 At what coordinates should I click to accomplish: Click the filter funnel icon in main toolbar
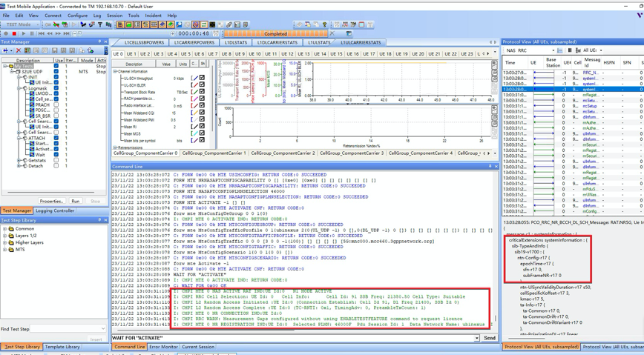click(100, 25)
